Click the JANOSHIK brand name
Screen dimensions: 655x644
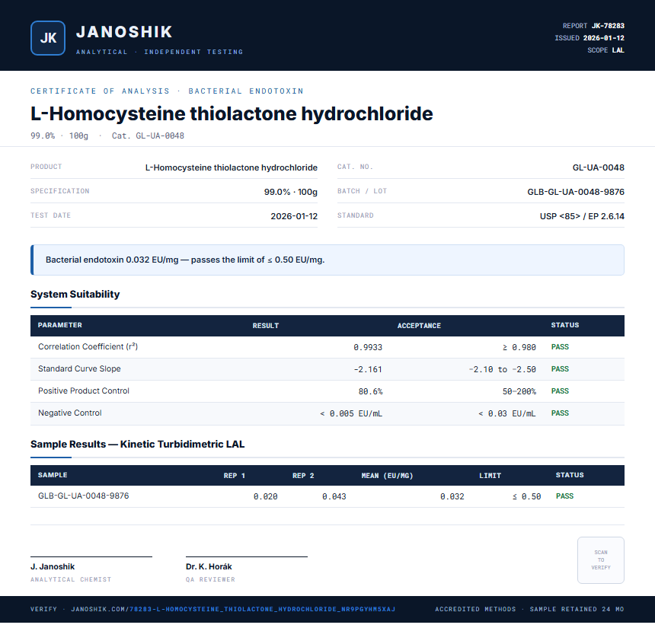[124, 32]
